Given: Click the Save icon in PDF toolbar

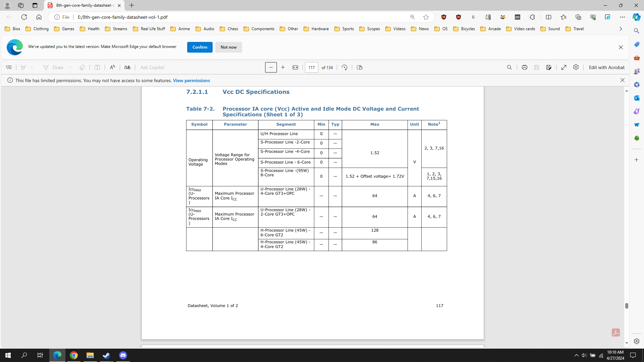Looking at the screenshot, I should tap(537, 67).
